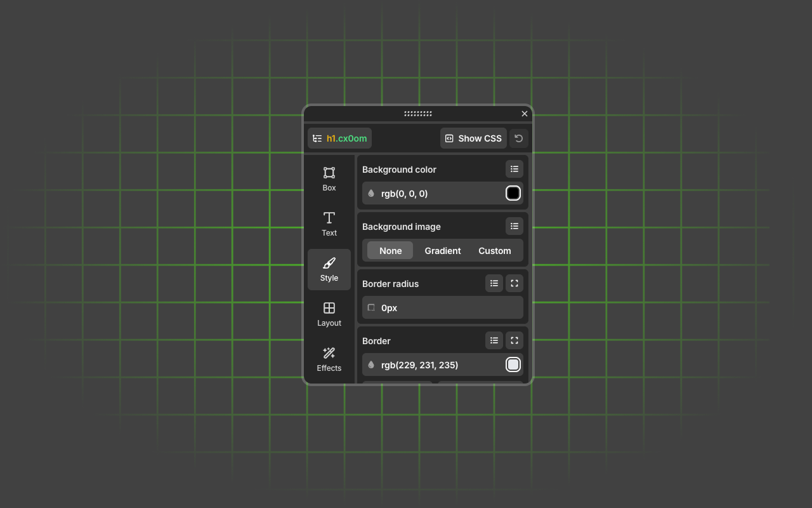Open the Box settings tab
The width and height of the screenshot is (812, 508).
tap(329, 178)
